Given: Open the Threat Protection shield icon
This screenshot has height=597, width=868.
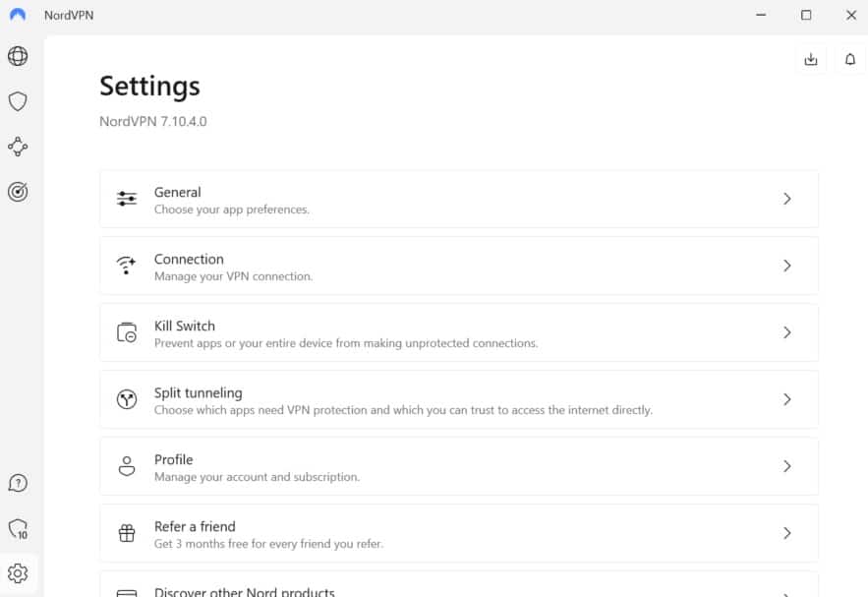Looking at the screenshot, I should click(18, 101).
